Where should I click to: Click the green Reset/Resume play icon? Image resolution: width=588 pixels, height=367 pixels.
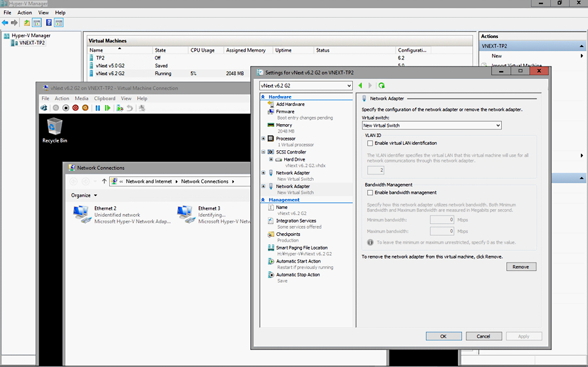[108, 108]
